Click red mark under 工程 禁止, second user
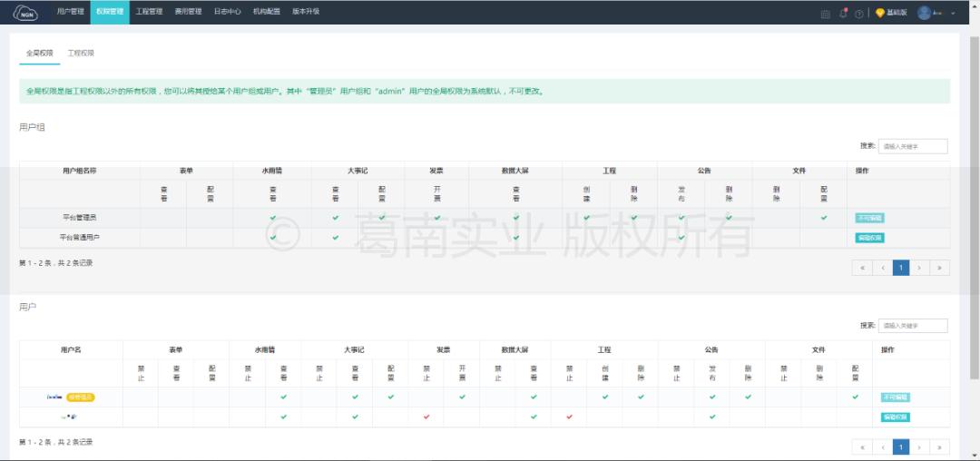 [569, 417]
